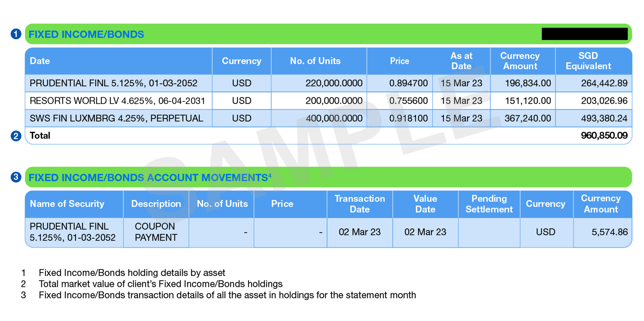Select footnote about transaction details for statement month

[227, 295]
